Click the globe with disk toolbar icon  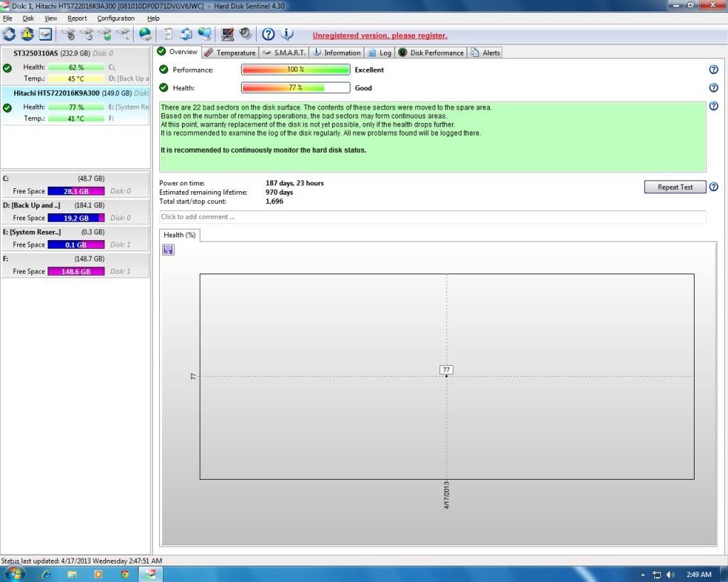(145, 34)
